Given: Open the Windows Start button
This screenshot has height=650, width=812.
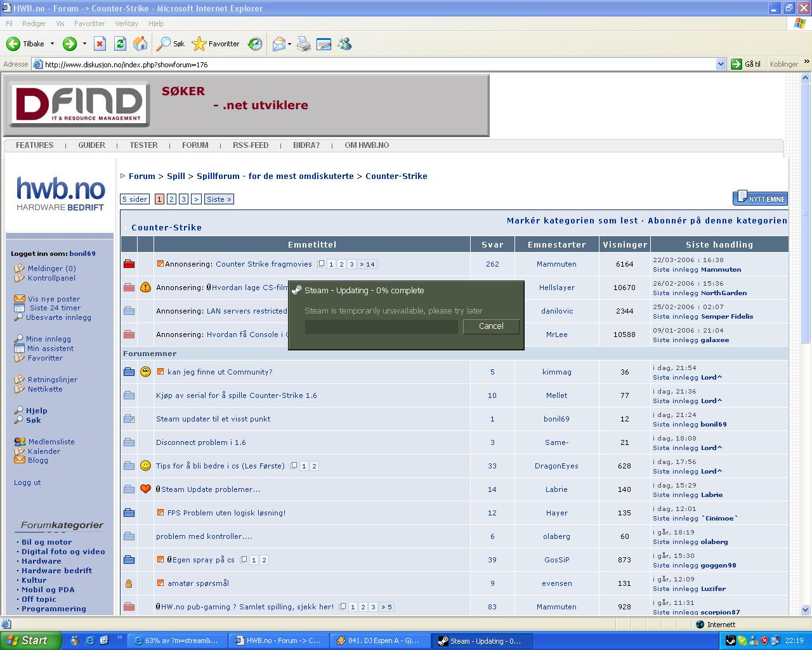Looking at the screenshot, I should pyautogui.click(x=30, y=640).
